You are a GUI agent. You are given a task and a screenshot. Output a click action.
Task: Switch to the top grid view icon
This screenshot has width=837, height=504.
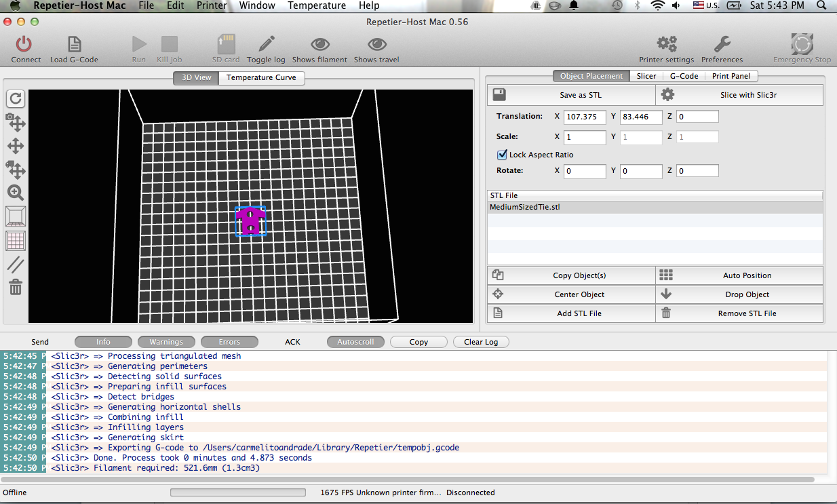(x=16, y=240)
